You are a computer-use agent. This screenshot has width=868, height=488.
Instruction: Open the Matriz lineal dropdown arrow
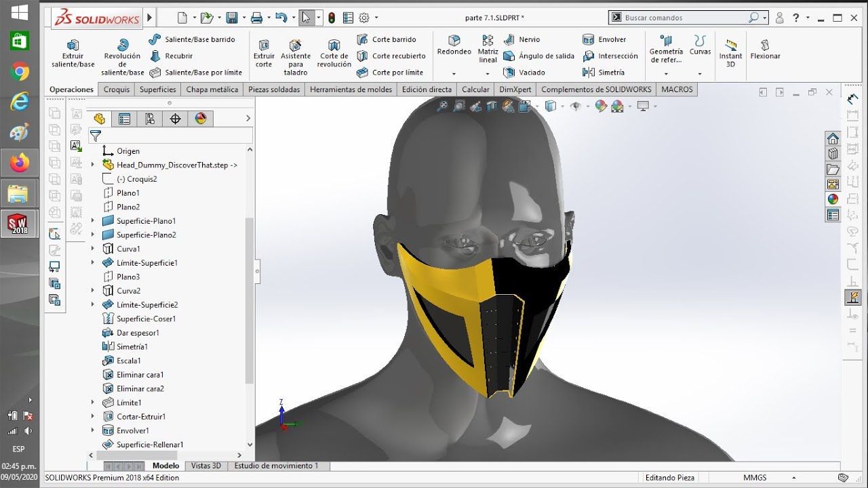point(488,73)
